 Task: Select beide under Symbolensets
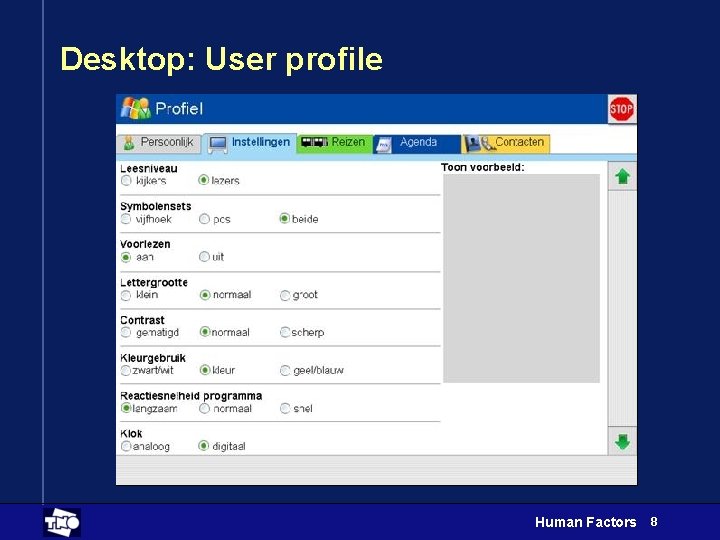284,219
